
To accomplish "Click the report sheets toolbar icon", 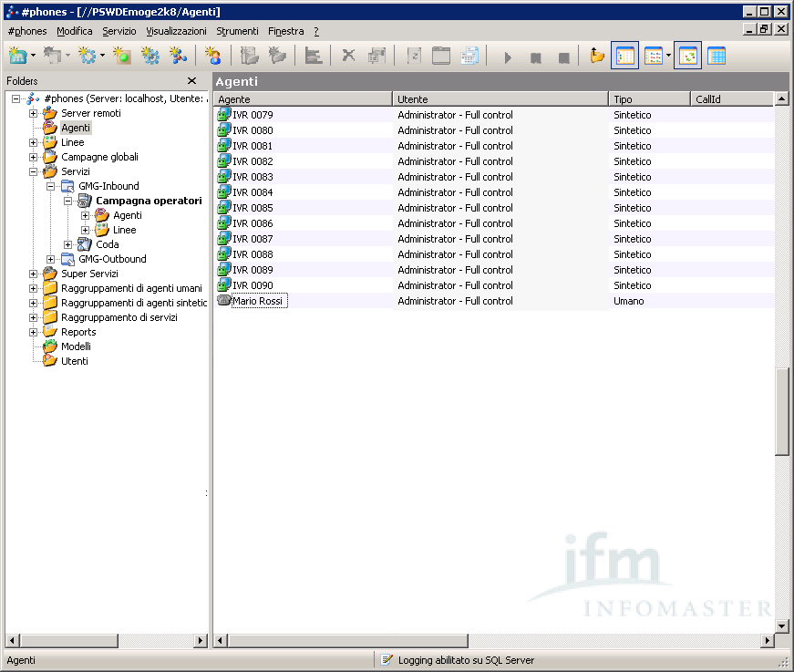I will (469, 56).
